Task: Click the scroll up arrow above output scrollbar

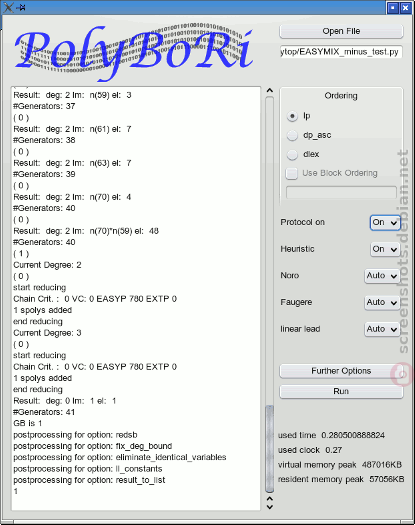Action: click(270, 90)
